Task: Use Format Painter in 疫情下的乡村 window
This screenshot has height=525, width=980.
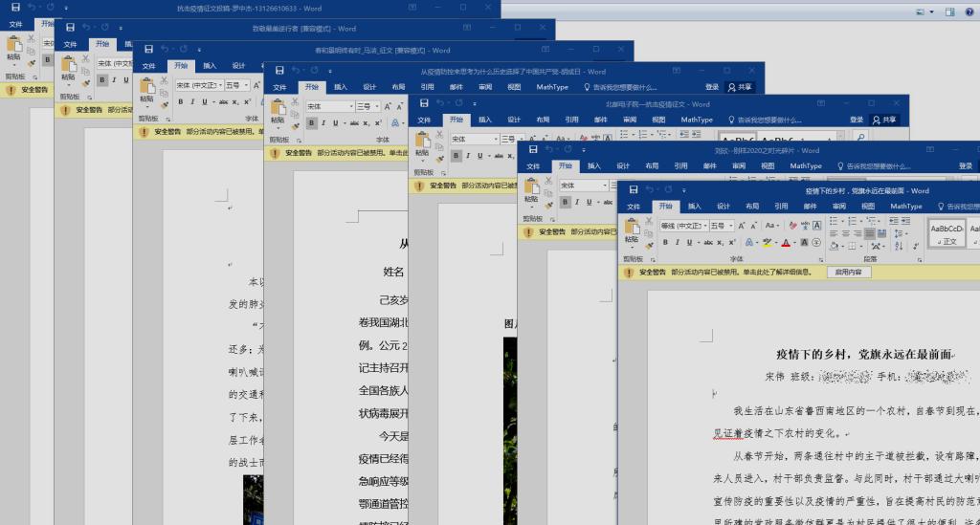Action: [649, 247]
